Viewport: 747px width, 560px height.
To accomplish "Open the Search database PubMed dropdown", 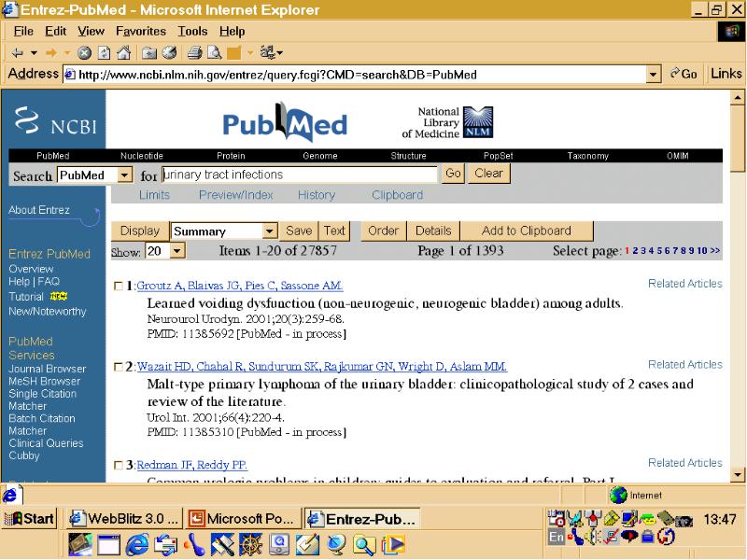I will click(x=124, y=175).
